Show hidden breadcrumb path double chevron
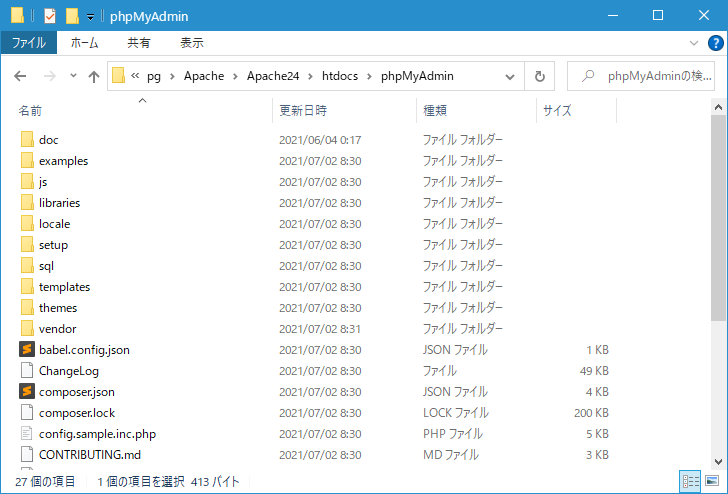728x494 pixels. [135, 76]
